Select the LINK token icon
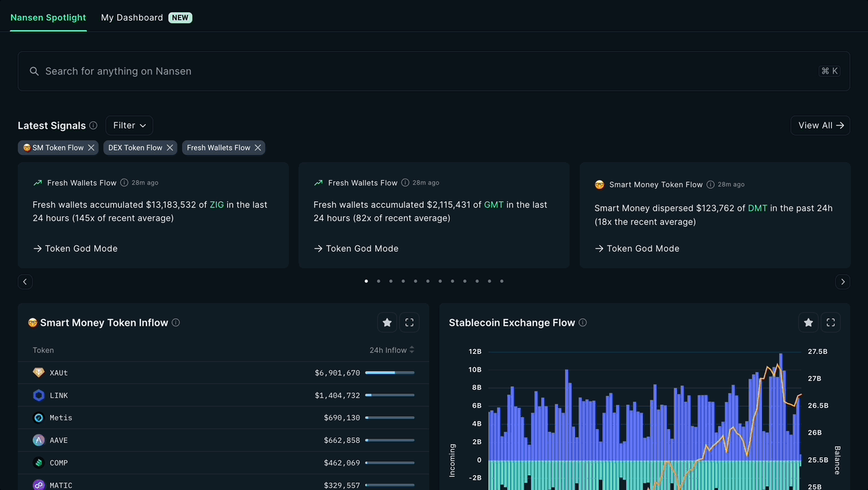Image resolution: width=868 pixels, height=490 pixels. (x=38, y=395)
